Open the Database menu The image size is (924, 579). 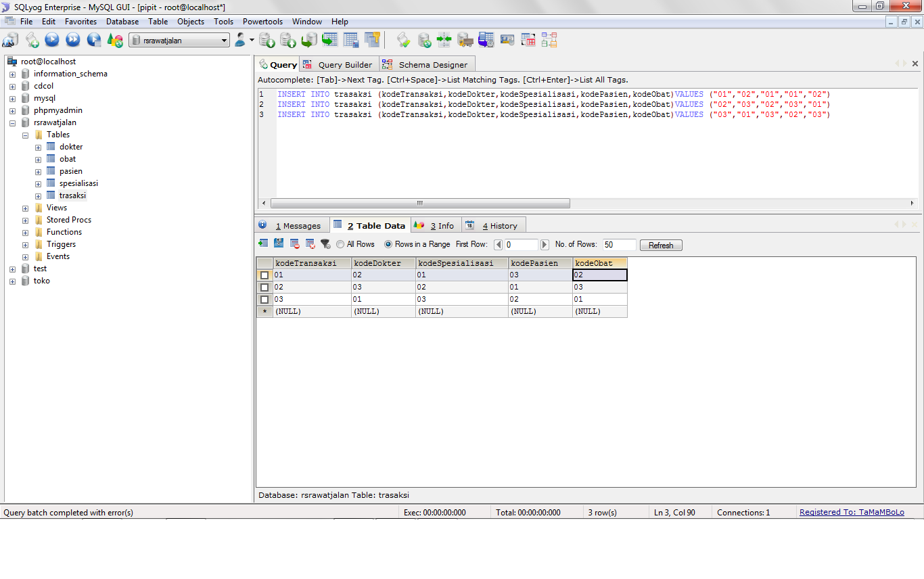click(122, 22)
